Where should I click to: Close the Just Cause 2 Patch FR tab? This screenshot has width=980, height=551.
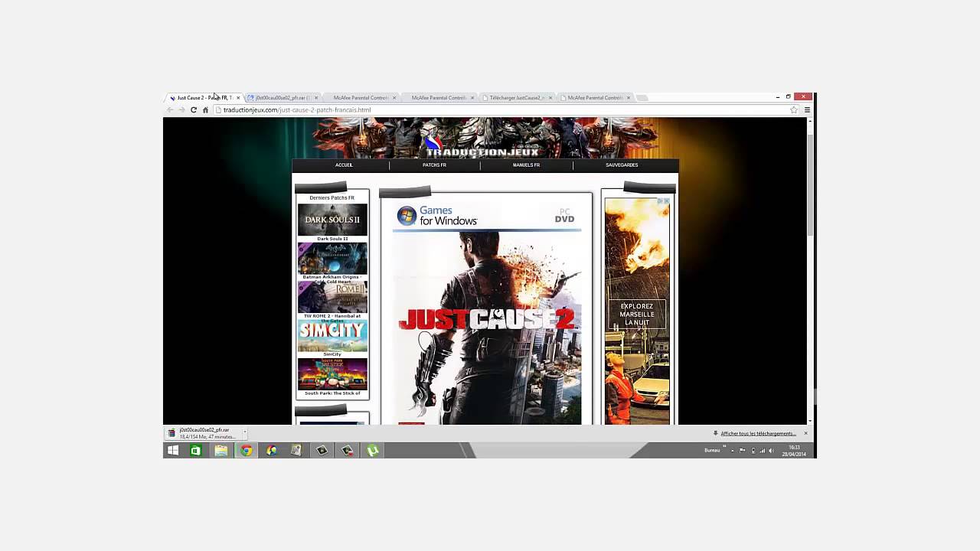[x=238, y=98]
